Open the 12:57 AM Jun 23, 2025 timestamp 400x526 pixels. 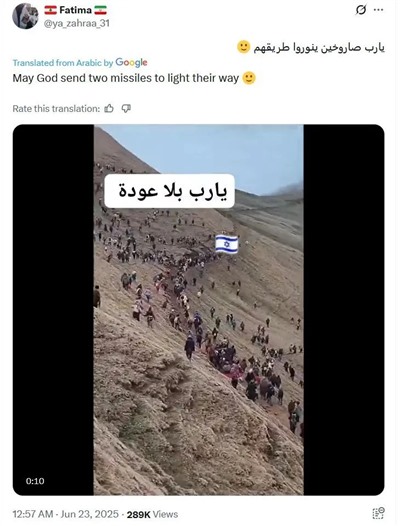point(66,514)
